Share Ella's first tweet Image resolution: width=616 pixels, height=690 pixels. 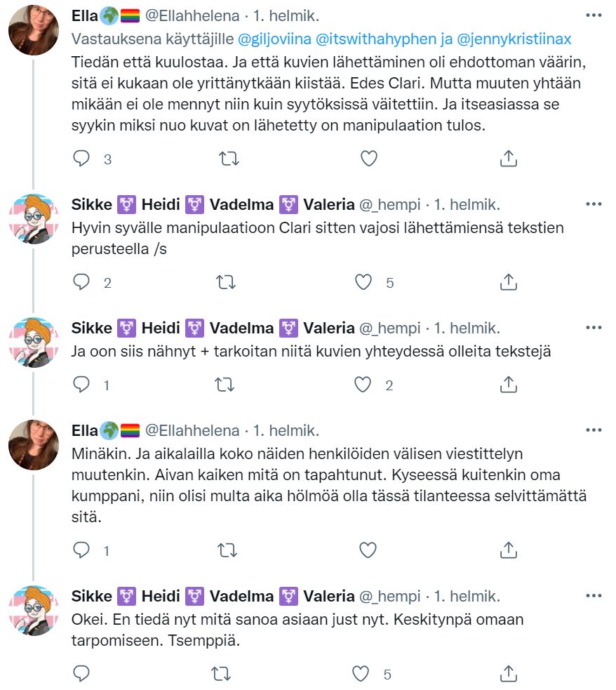508,159
